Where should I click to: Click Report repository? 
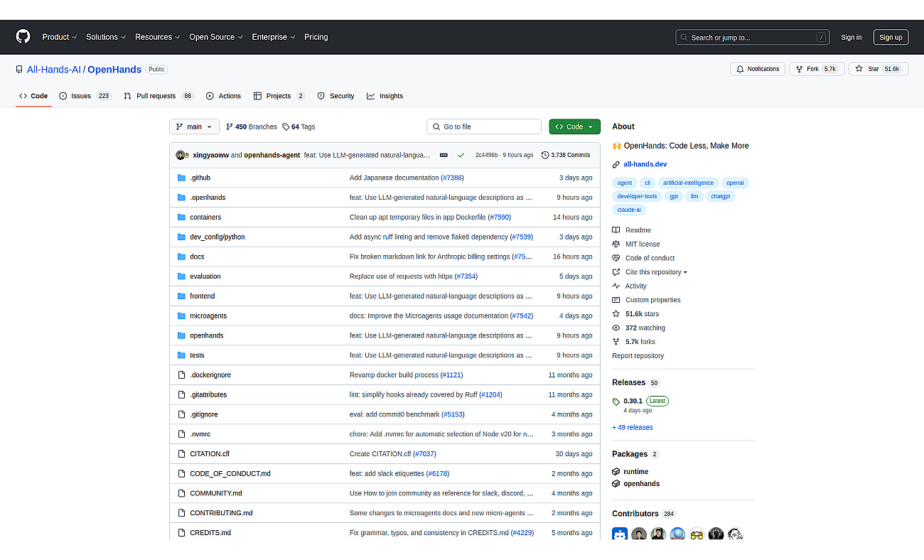coord(638,356)
